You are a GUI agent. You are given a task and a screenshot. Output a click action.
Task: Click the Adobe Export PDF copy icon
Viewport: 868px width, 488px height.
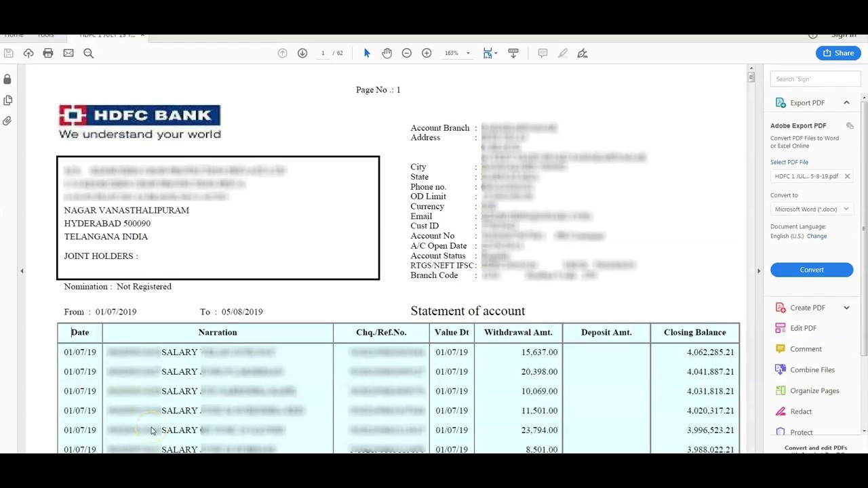850,125
